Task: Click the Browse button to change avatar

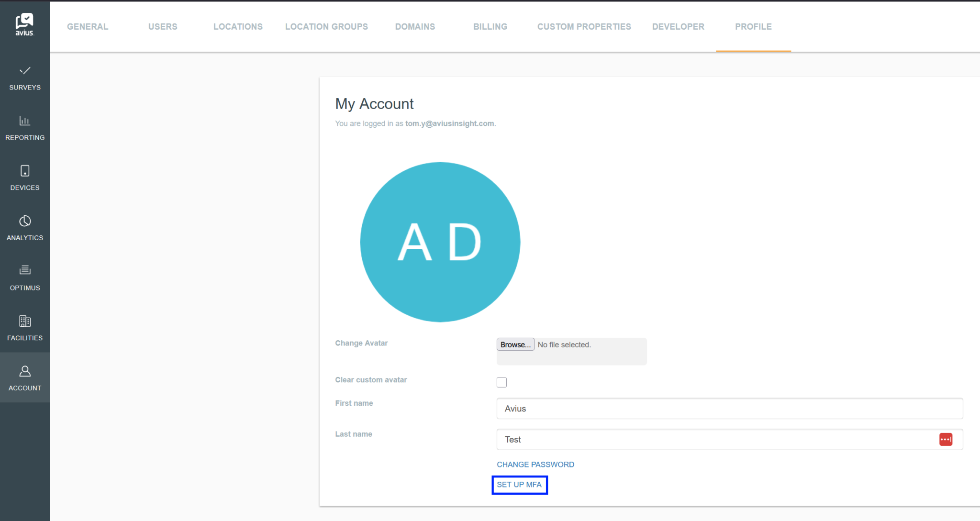Action: coord(515,344)
